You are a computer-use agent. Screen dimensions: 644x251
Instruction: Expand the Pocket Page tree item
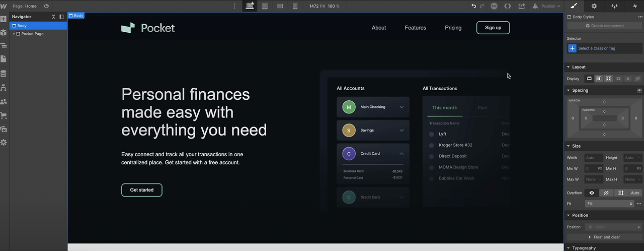pyautogui.click(x=14, y=34)
